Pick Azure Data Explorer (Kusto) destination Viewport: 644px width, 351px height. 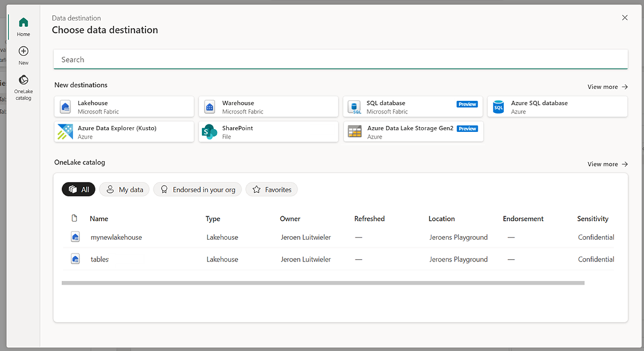[124, 132]
